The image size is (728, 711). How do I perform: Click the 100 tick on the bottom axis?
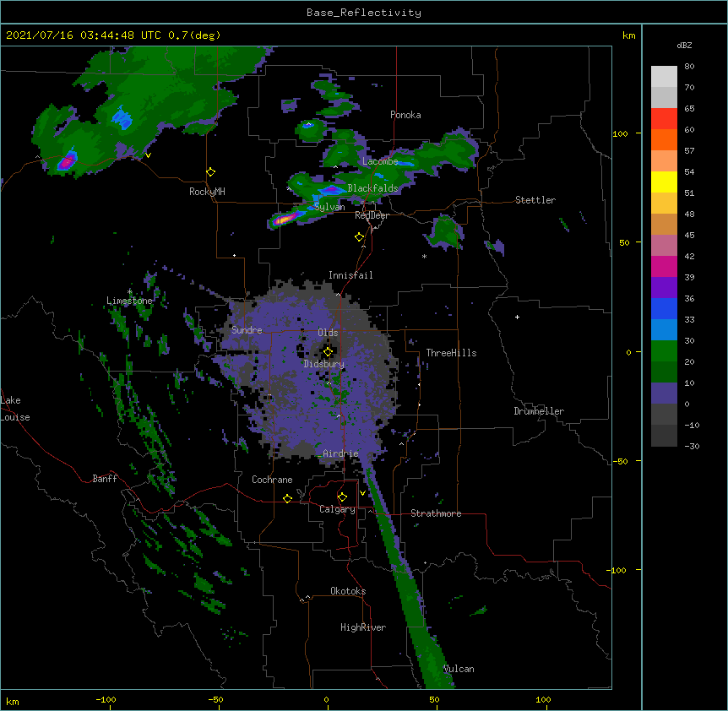pyautogui.click(x=543, y=699)
